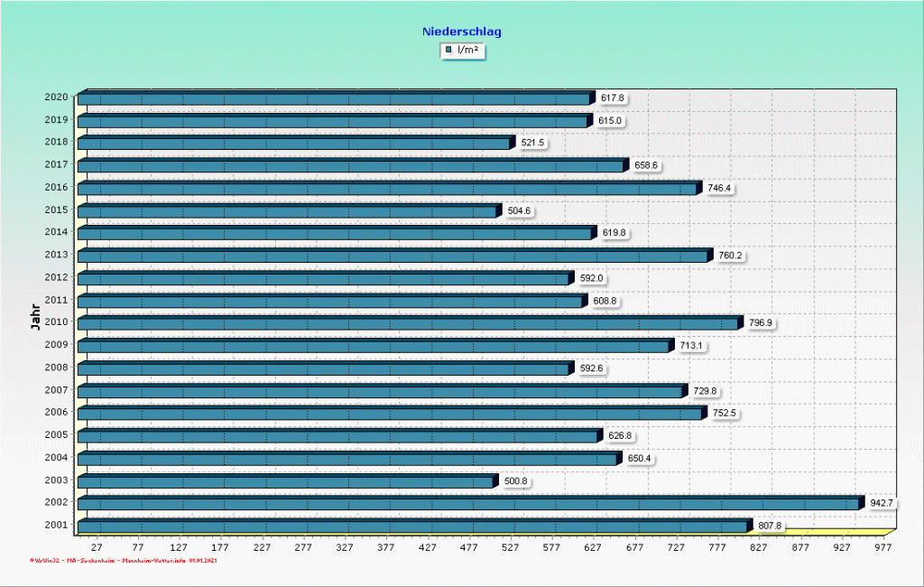Select the l/m² legend label
This screenshot has width=924, height=587.
click(467, 51)
